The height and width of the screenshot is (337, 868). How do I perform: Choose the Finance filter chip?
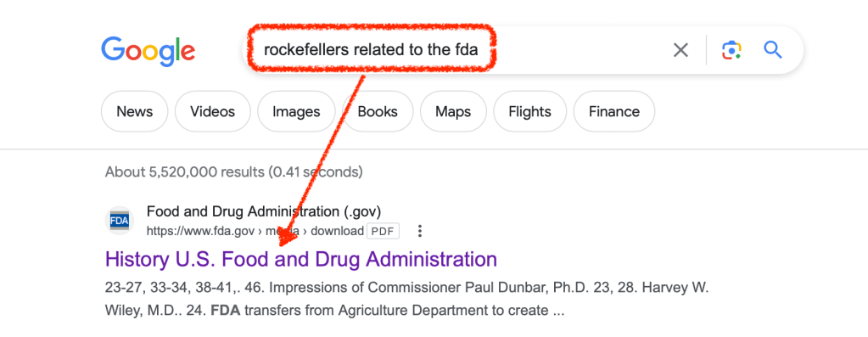click(614, 112)
